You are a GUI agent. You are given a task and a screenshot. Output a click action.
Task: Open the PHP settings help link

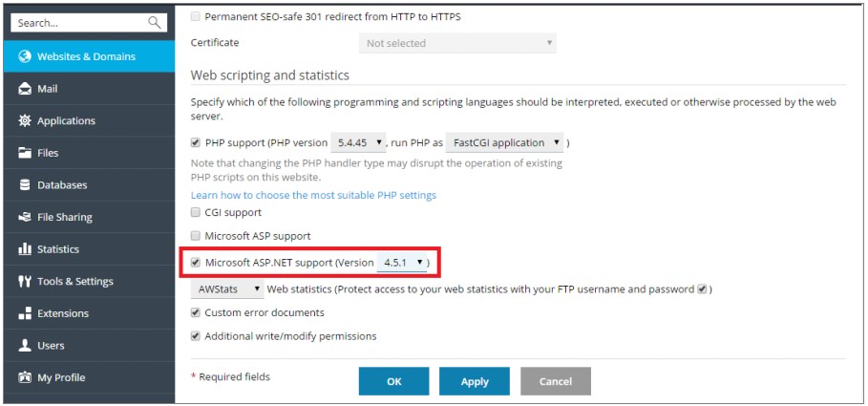(313, 195)
